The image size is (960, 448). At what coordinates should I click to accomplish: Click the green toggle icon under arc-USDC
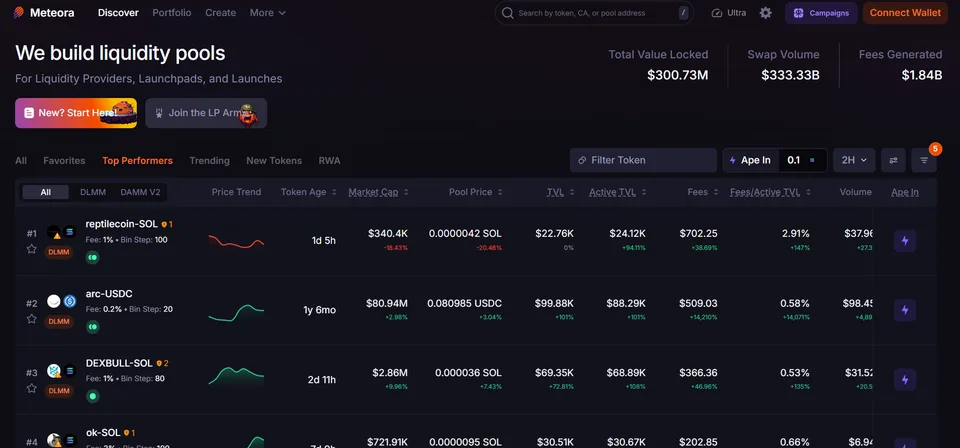point(92,327)
